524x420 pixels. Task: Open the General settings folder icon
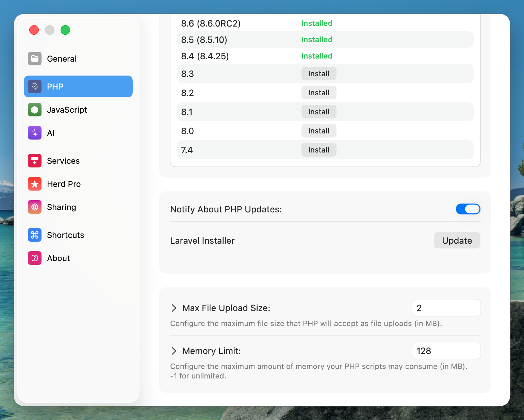click(35, 59)
